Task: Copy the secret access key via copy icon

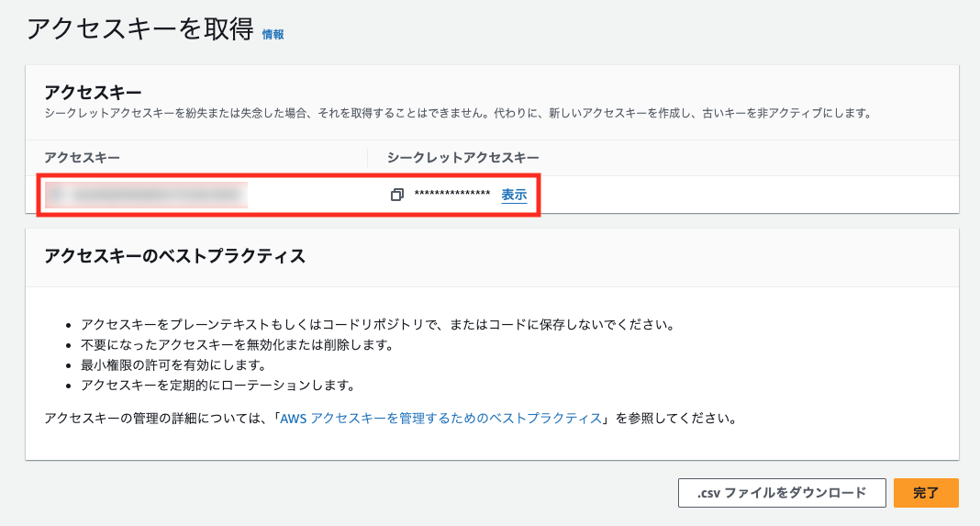Action: [396, 196]
